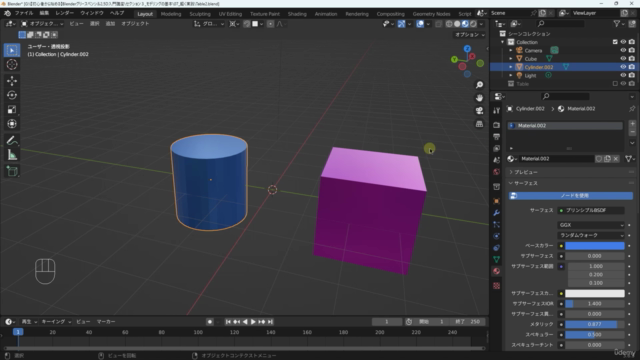
Task: Open the Material properties tab
Action: pyautogui.click(x=496, y=271)
